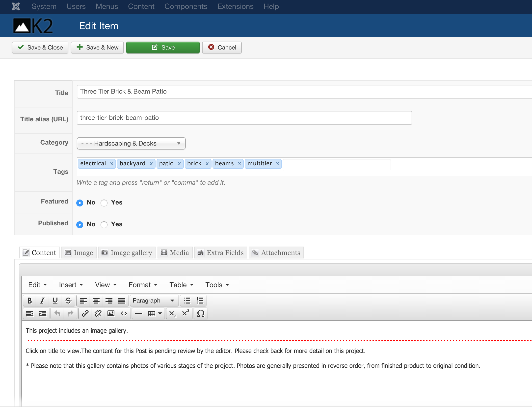Select No for Published

tap(80, 225)
